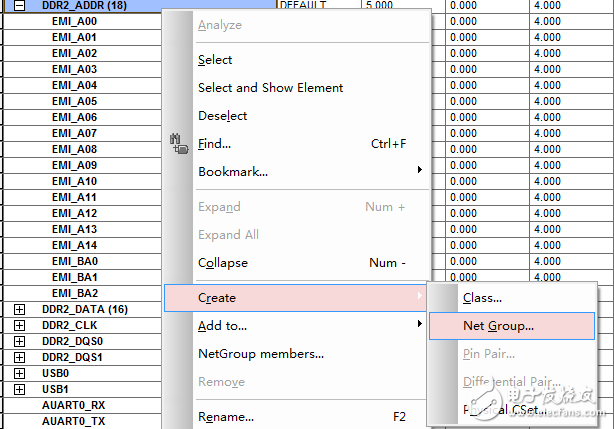Click the 5.000 value in the DDR2_ADDR row
Image resolution: width=614 pixels, height=429 pixels.
tap(379, 5)
